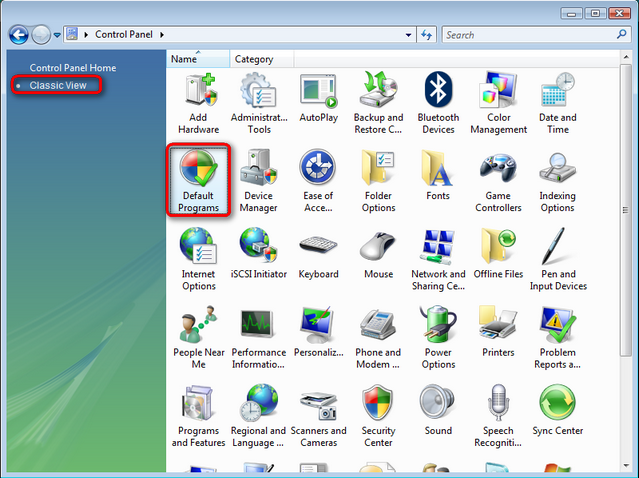Open Sync Center
The width and height of the screenshot is (639, 478).
pyautogui.click(x=557, y=410)
